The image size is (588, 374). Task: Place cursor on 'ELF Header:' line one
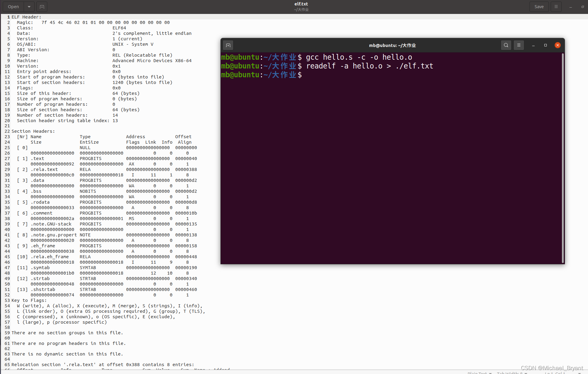pos(26,17)
